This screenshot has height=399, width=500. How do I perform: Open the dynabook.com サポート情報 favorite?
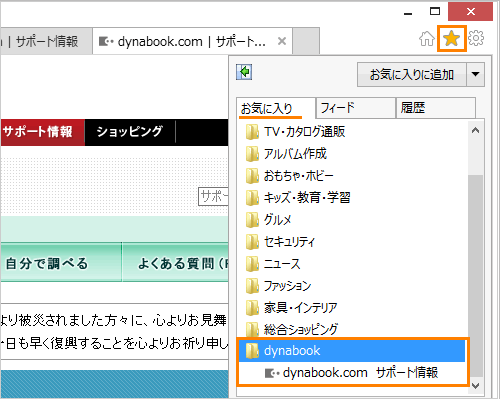(x=352, y=373)
